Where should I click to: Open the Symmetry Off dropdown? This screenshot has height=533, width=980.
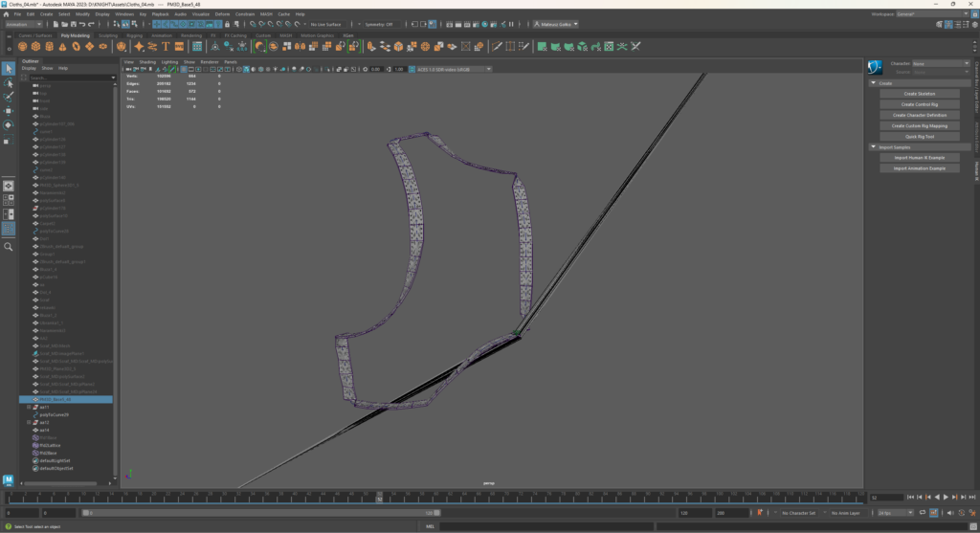point(379,24)
